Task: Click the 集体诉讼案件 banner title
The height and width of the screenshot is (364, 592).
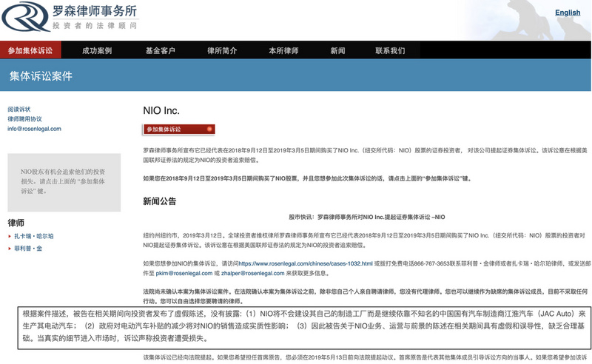Action: point(41,76)
